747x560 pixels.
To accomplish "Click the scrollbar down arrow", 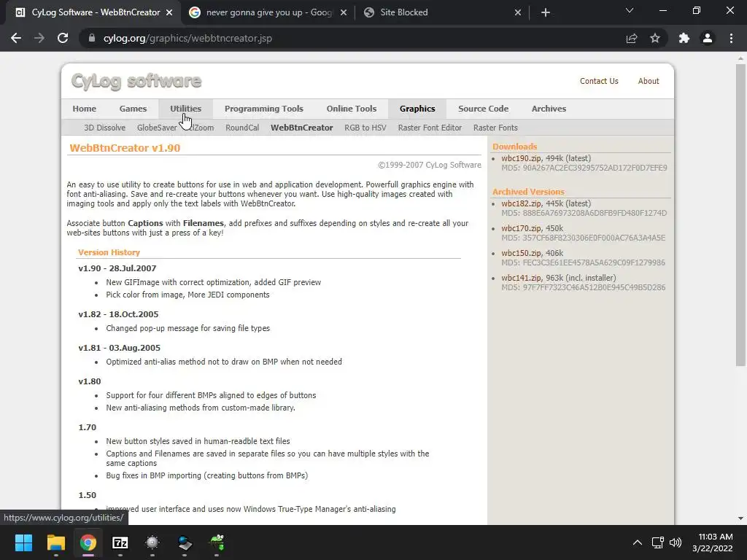I will pos(740,518).
